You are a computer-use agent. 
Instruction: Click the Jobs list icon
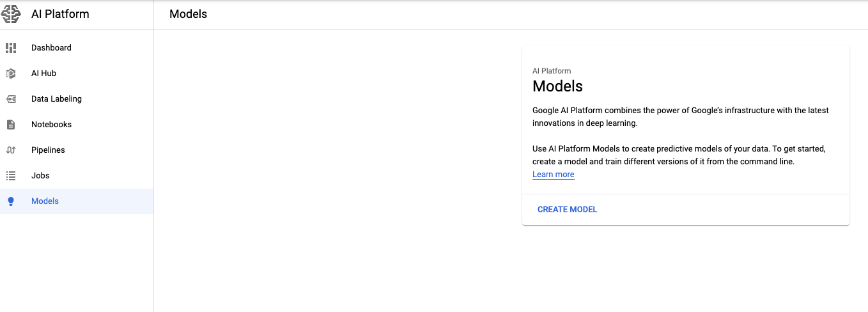pyautogui.click(x=11, y=176)
